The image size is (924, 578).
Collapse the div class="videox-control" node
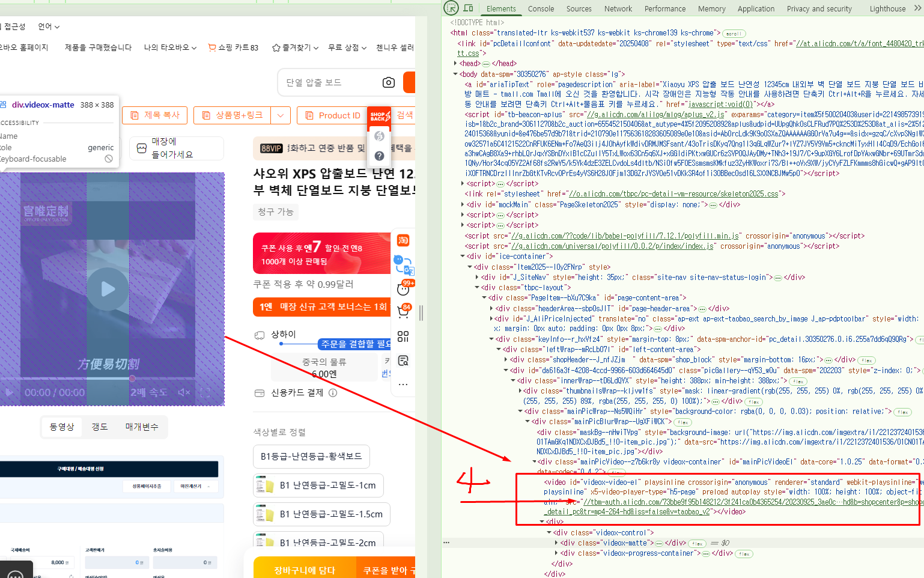point(549,533)
